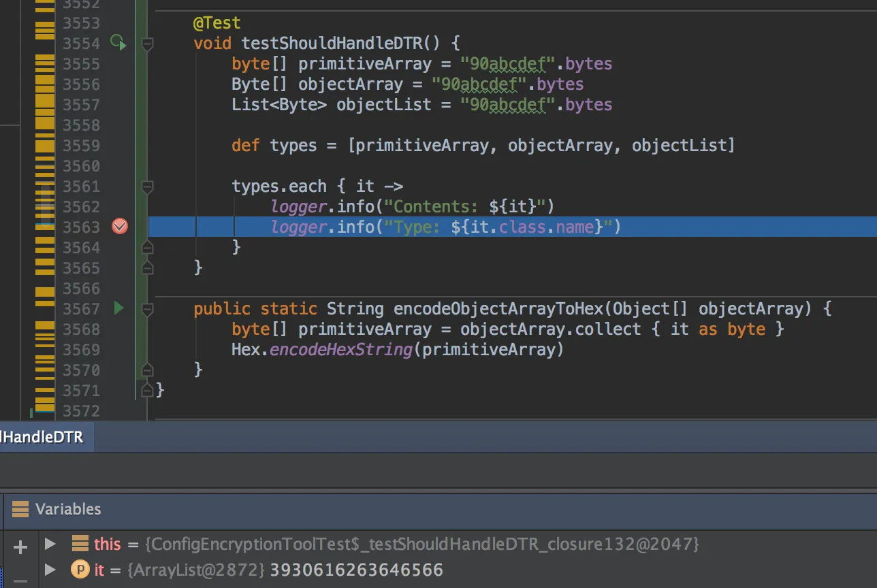Click the Variables panel icon

(20, 509)
